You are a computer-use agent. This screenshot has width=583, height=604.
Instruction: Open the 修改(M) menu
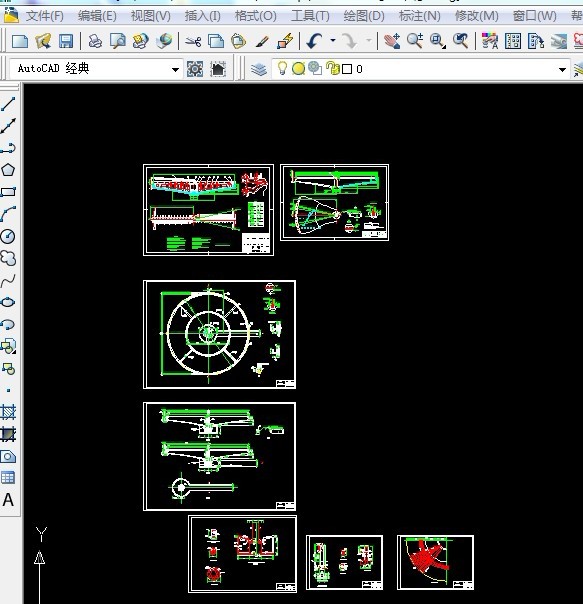pos(477,16)
